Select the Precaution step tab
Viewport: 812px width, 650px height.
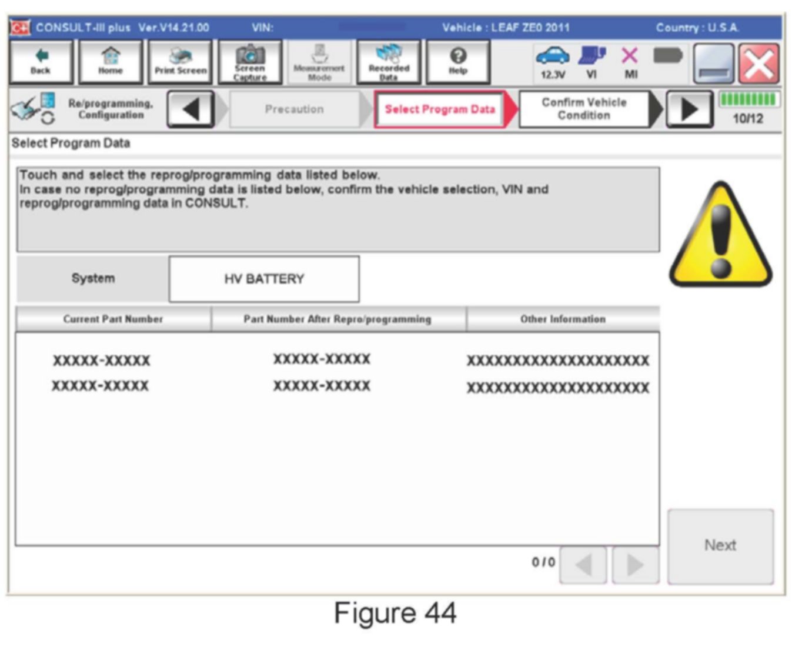click(294, 109)
